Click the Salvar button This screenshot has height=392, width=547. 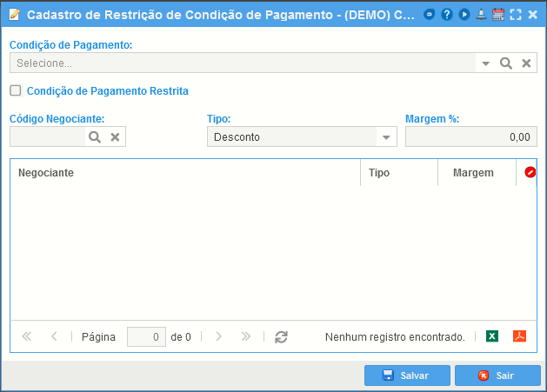[407, 375]
